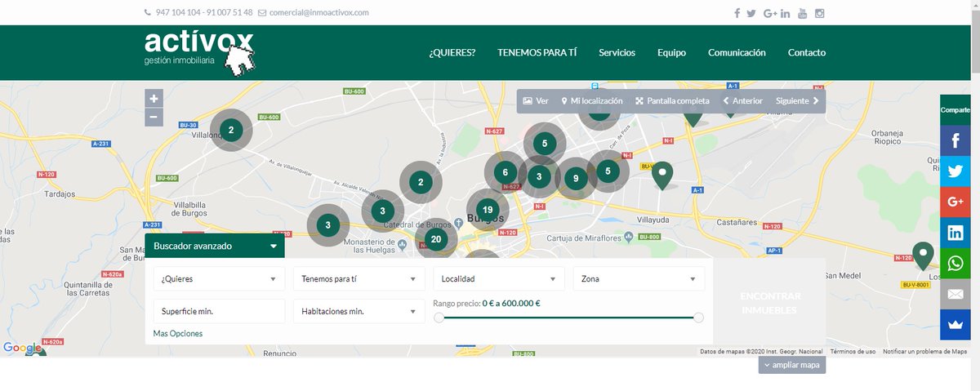This screenshot has height=391, width=980.
Task: Zoom out on the map
Action: (154, 117)
